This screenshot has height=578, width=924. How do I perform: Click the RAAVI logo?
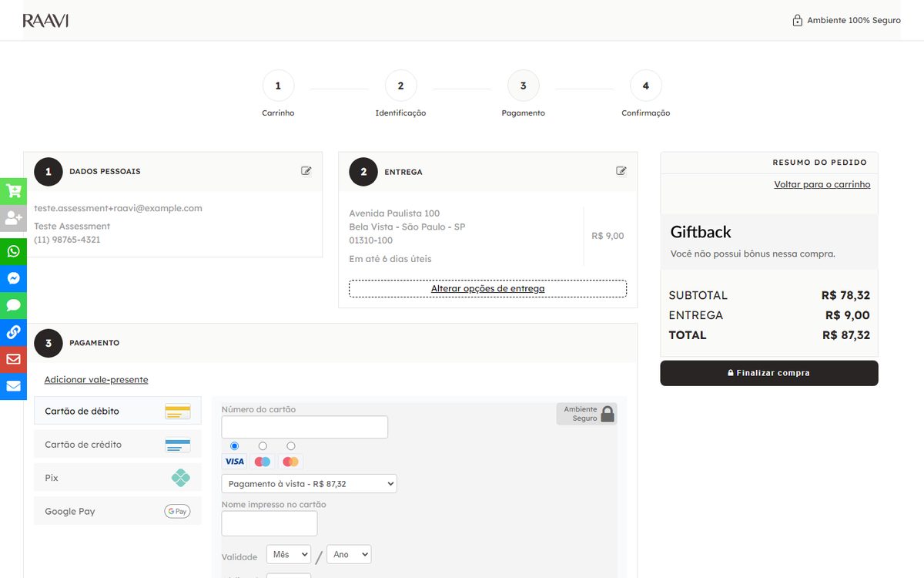click(45, 21)
